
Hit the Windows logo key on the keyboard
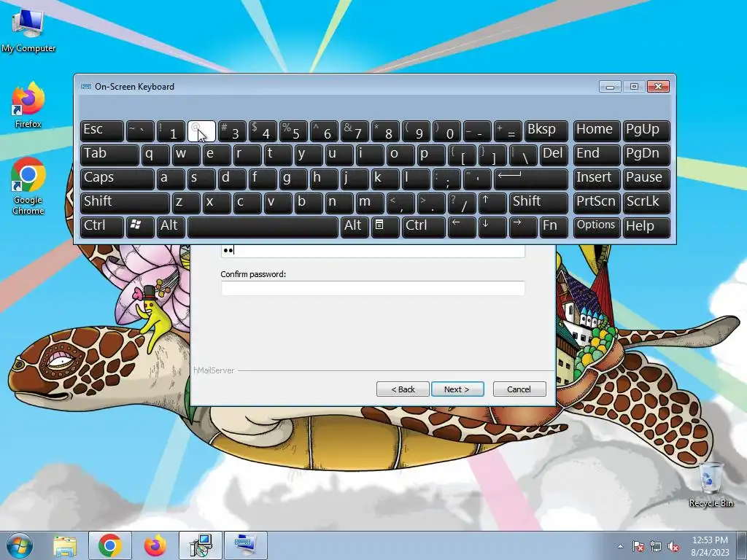[x=140, y=227]
